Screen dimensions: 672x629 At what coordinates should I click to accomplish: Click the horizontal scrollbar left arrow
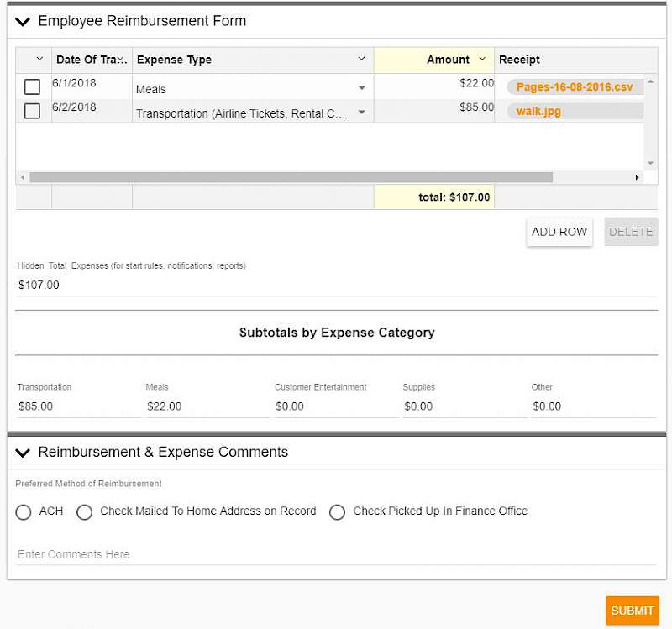click(x=23, y=177)
